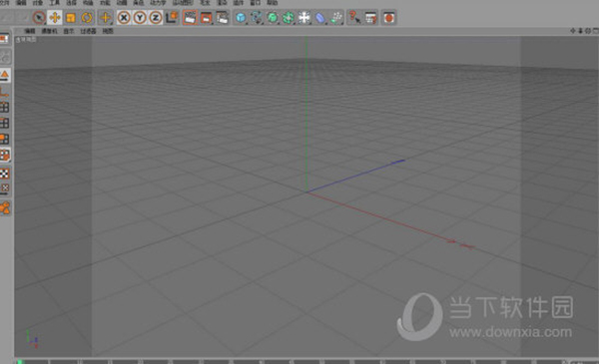Open the 渲染 (Render) menu
This screenshot has width=599, height=364.
point(222,3)
